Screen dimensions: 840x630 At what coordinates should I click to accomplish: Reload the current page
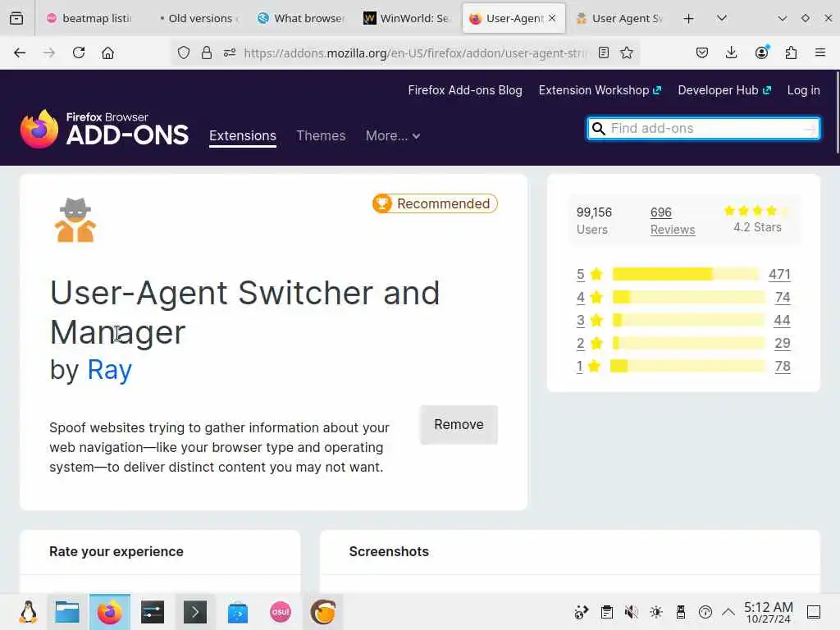pyautogui.click(x=79, y=52)
